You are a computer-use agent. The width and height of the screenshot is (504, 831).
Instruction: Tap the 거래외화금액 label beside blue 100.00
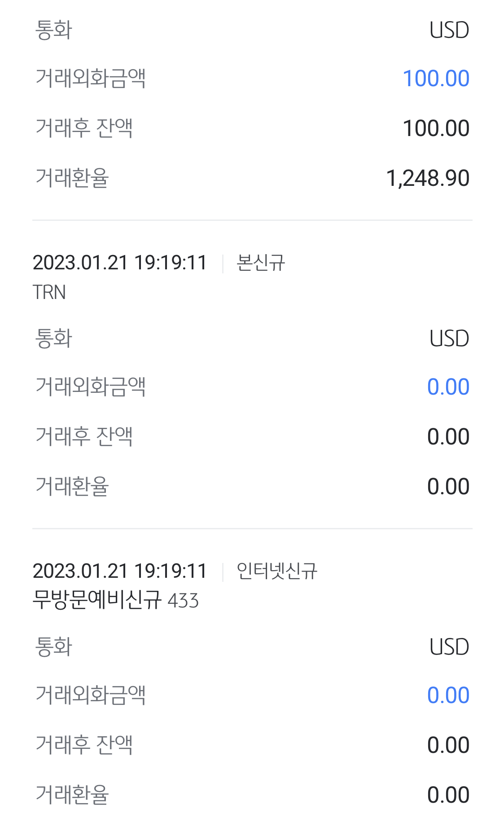tap(90, 79)
